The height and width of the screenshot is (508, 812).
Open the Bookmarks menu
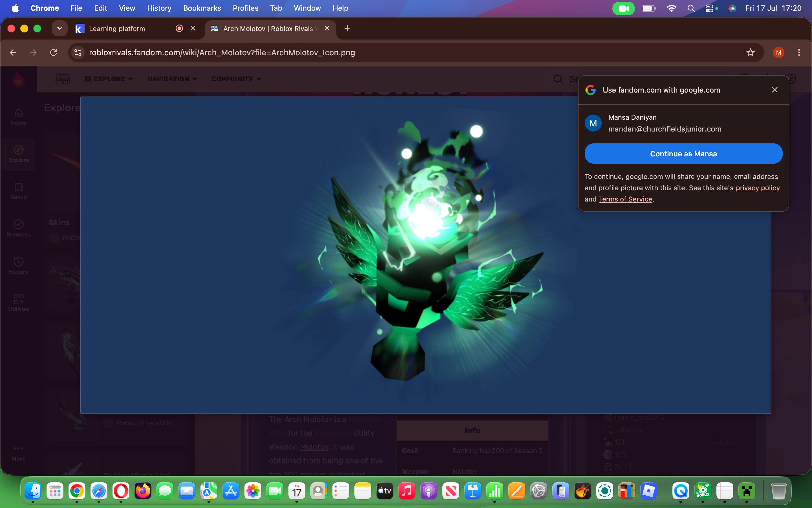202,8
